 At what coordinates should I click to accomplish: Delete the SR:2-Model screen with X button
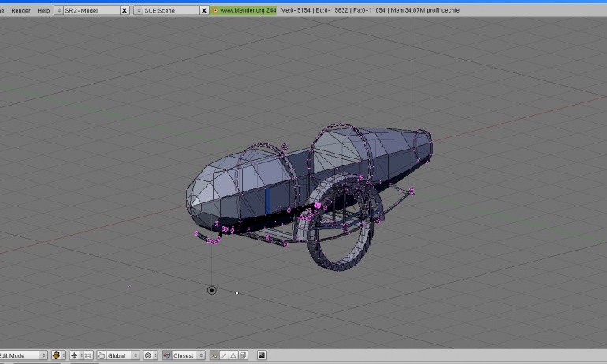pos(125,10)
